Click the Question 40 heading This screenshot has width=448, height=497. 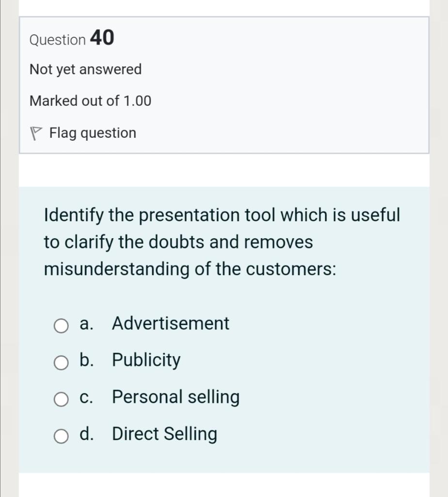click(x=72, y=38)
